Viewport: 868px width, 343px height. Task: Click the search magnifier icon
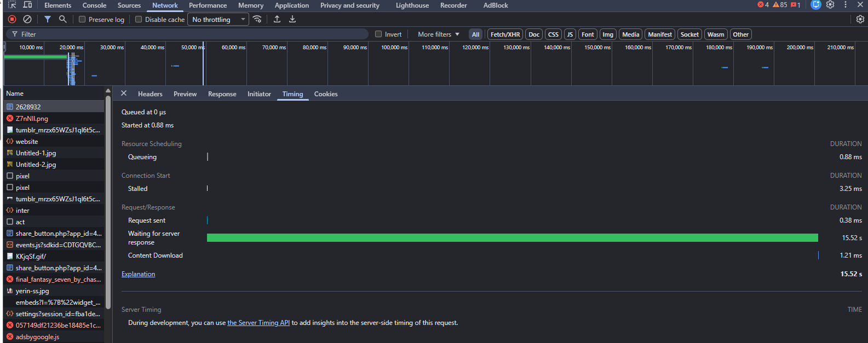click(x=62, y=19)
